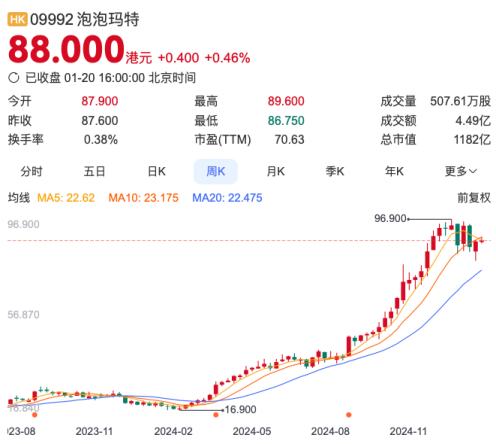
Task: Click the orange event dot near 2024-03
Action: tap(216, 415)
